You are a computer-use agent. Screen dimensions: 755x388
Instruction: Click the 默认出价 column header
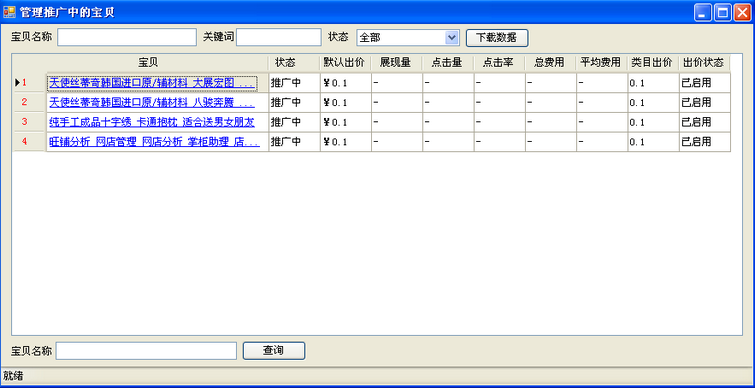345,63
